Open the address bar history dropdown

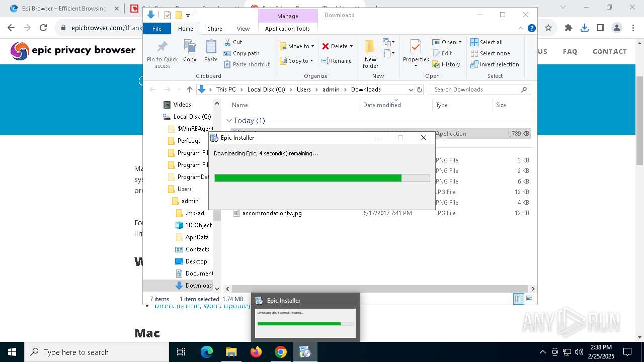click(411, 89)
